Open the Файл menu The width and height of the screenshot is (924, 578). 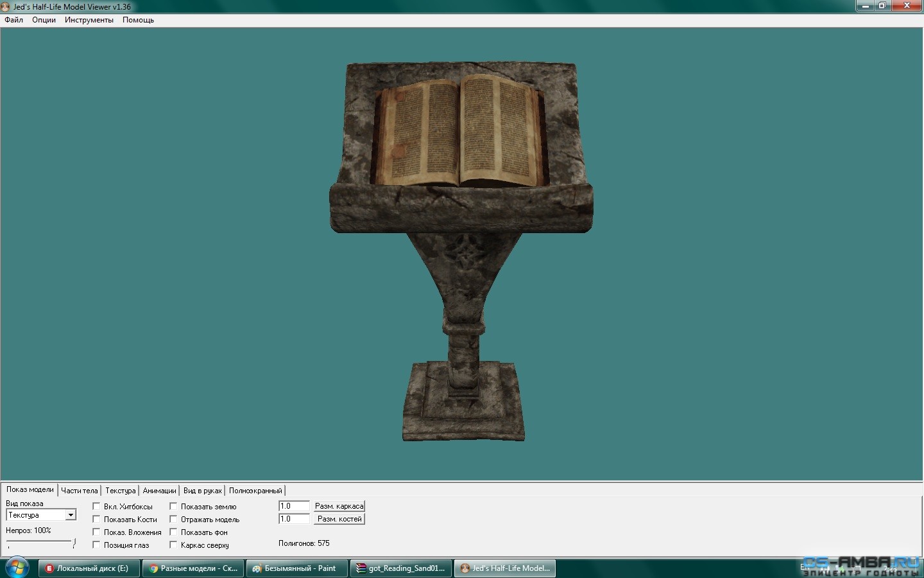point(13,20)
